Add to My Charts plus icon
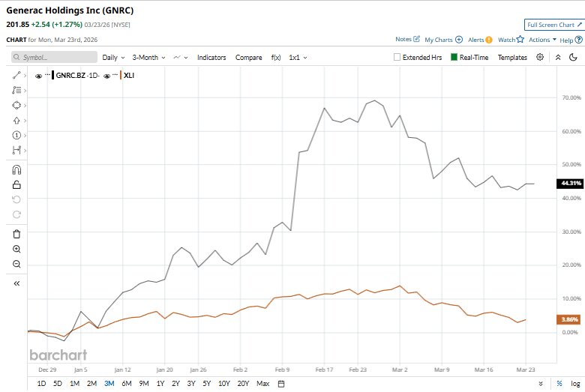585x392 pixels. click(459, 40)
